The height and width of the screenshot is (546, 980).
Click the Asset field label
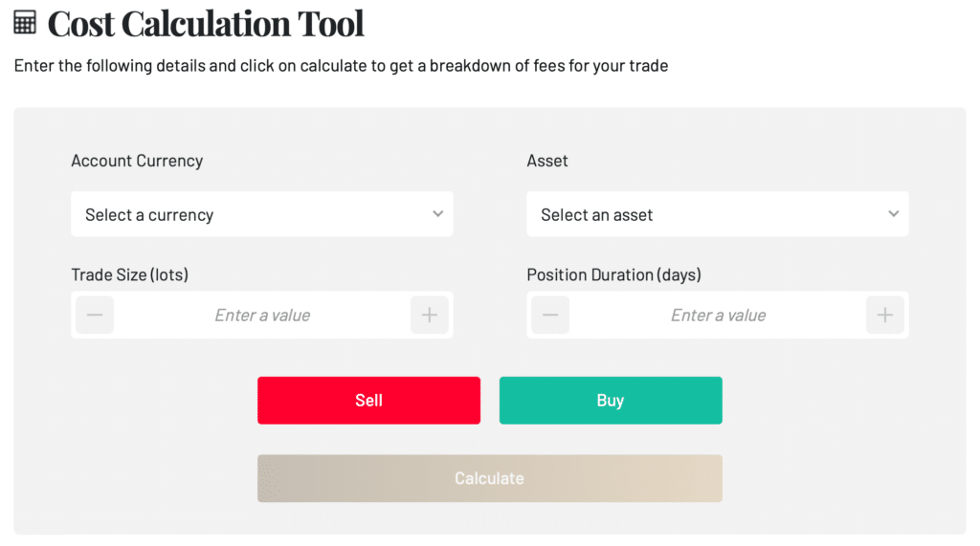point(547,161)
